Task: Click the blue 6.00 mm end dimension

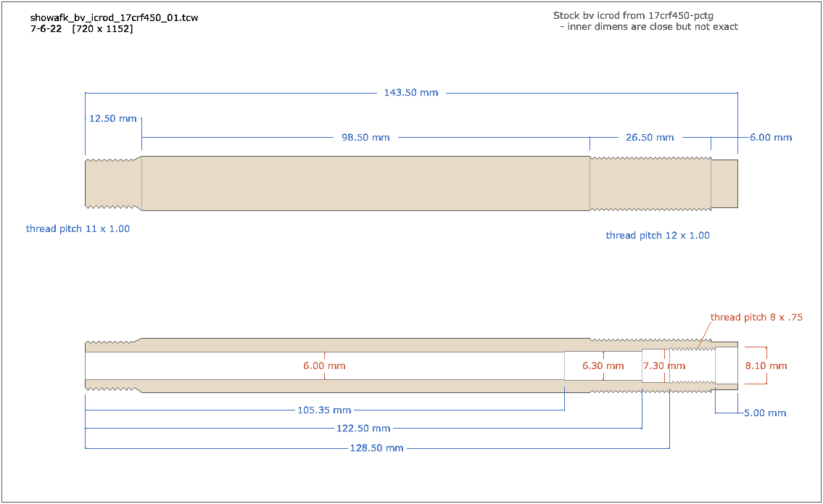Action: 771,137
